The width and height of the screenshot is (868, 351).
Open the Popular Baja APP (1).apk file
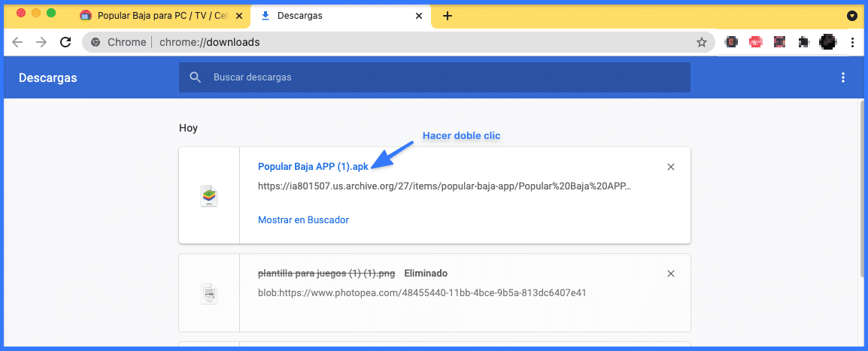click(313, 166)
